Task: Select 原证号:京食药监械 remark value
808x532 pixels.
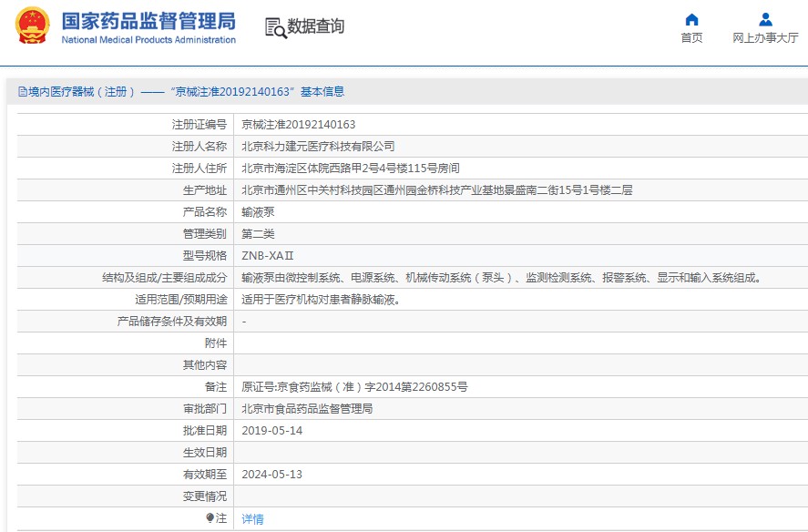Action: (x=354, y=387)
